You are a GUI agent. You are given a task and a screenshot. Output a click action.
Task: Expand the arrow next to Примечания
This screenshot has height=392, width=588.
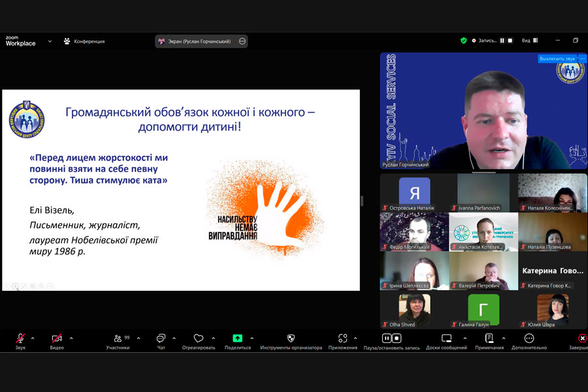tap(504, 338)
